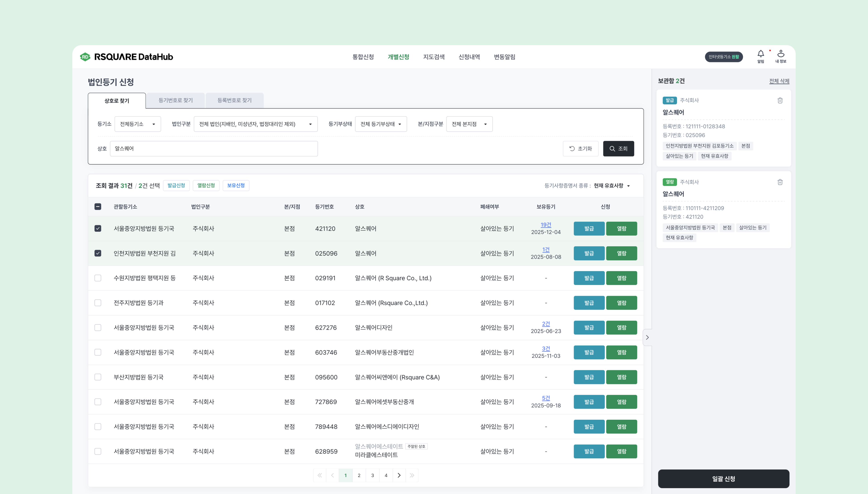Click the 상호 text input field
The width and height of the screenshot is (868, 494).
click(x=214, y=149)
